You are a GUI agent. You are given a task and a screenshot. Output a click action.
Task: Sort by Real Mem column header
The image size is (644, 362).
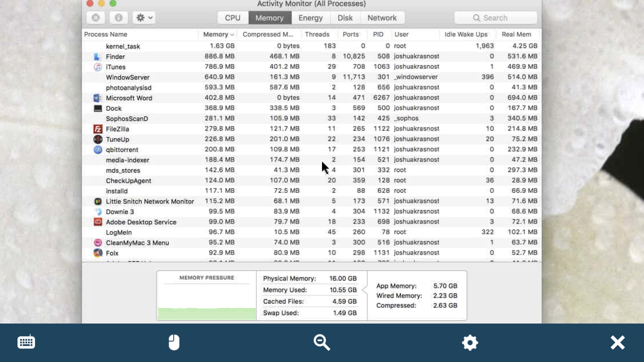tap(516, 34)
